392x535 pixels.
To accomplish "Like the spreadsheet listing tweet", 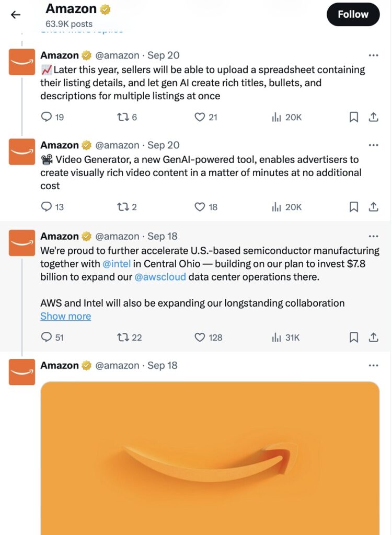I will tap(200, 118).
